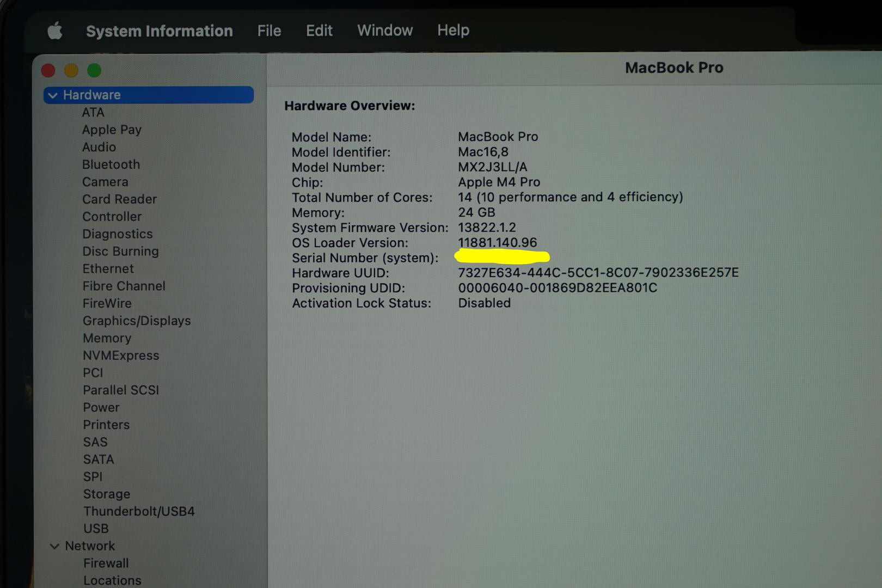Click the Serial Number (system) label
The image size is (882, 588).
(x=365, y=258)
